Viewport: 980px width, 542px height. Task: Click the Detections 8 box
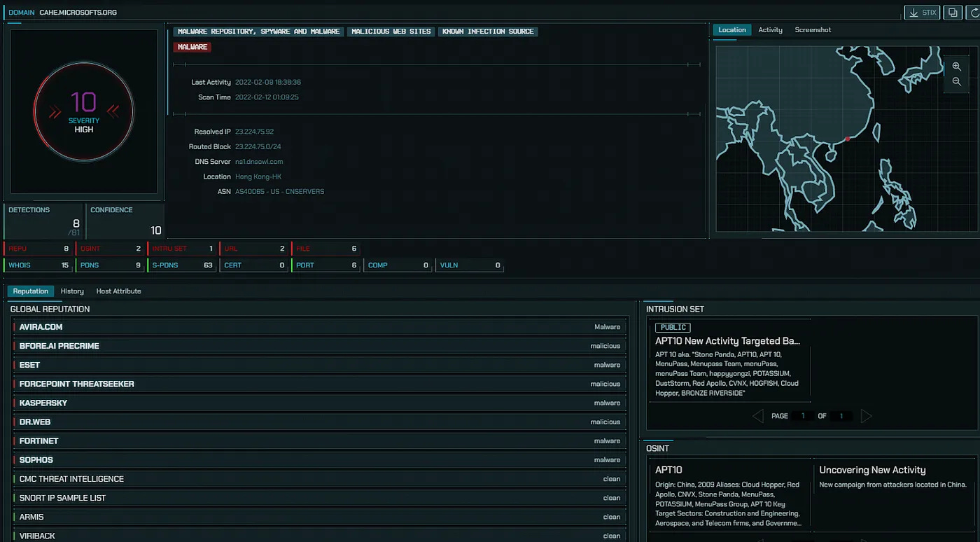43,221
